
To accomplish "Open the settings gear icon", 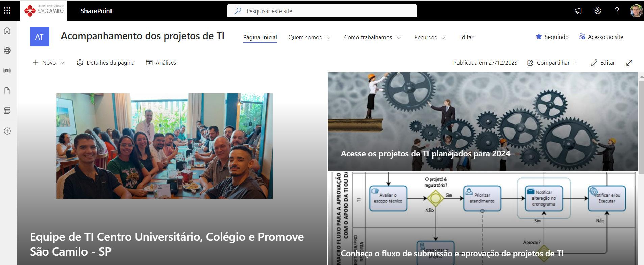I will coord(597,11).
